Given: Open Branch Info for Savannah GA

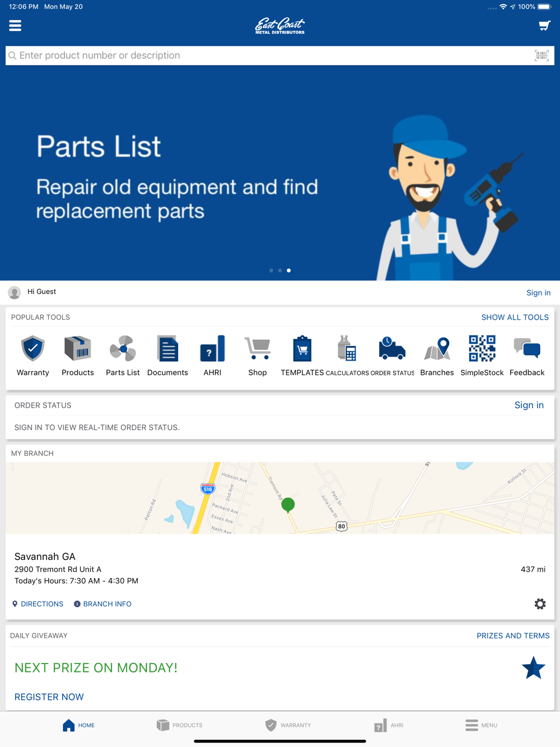Looking at the screenshot, I should (102, 604).
